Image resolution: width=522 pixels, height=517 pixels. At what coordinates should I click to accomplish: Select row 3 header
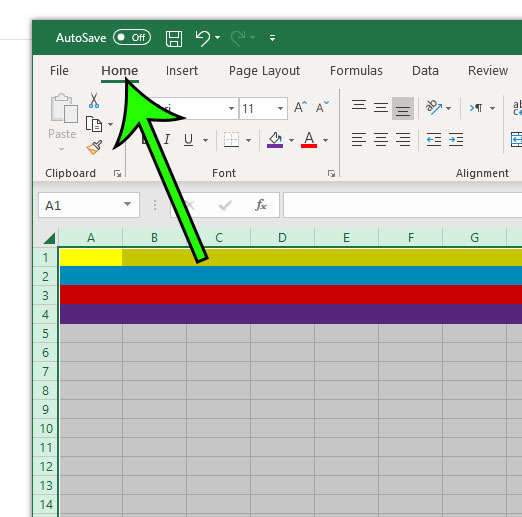(x=46, y=295)
